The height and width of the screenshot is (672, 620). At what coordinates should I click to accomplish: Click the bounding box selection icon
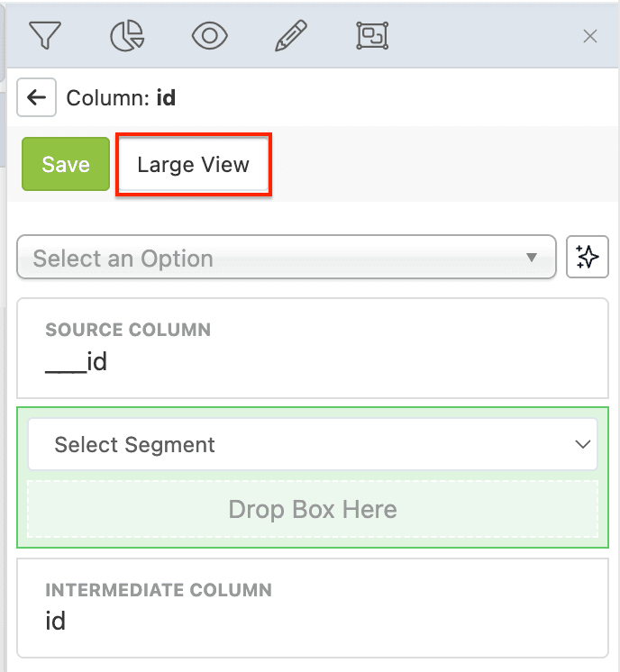(371, 35)
